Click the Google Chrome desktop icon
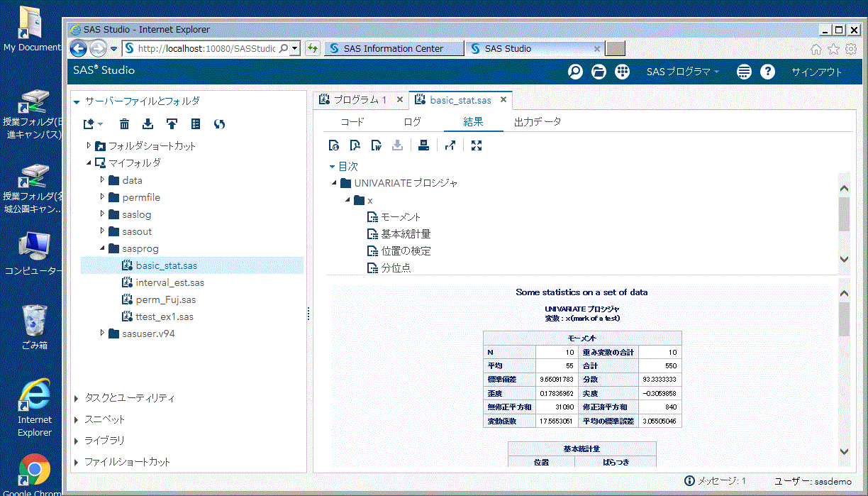Image resolution: width=868 pixels, height=496 pixels. [x=34, y=474]
